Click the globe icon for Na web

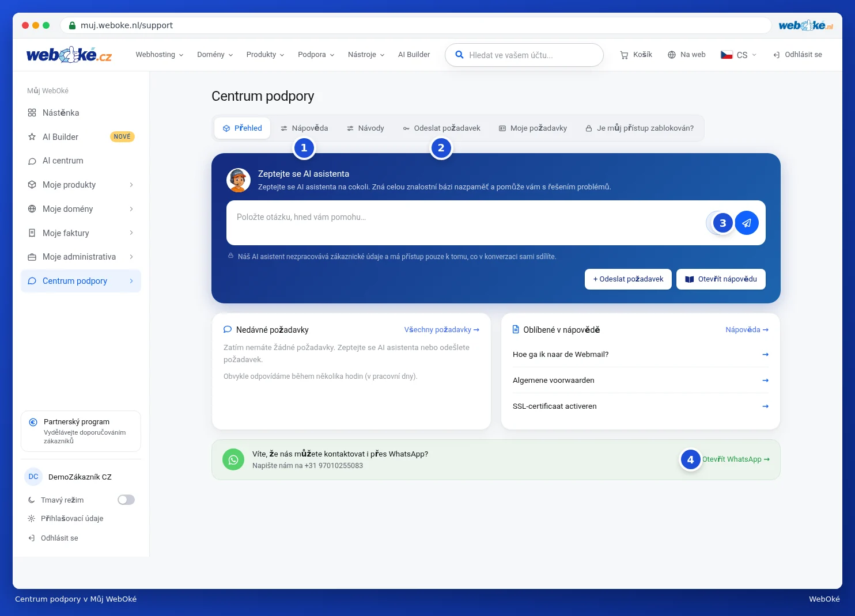[x=672, y=55]
